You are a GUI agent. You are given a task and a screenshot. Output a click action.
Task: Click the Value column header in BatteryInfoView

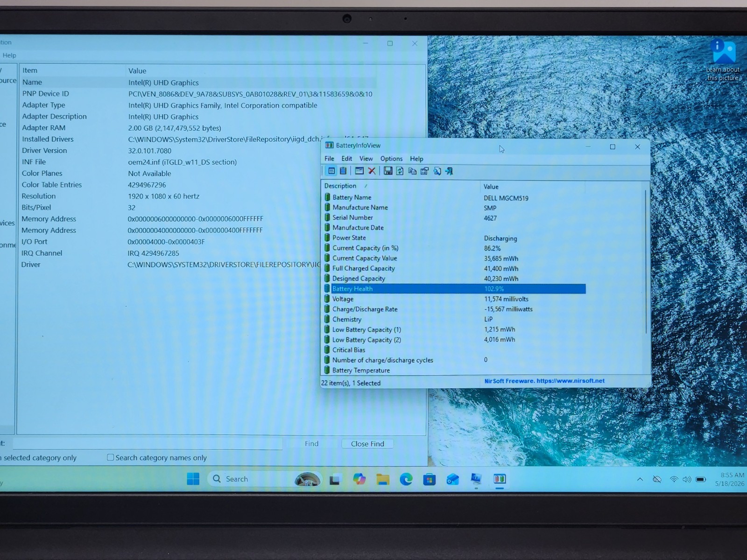click(x=532, y=186)
